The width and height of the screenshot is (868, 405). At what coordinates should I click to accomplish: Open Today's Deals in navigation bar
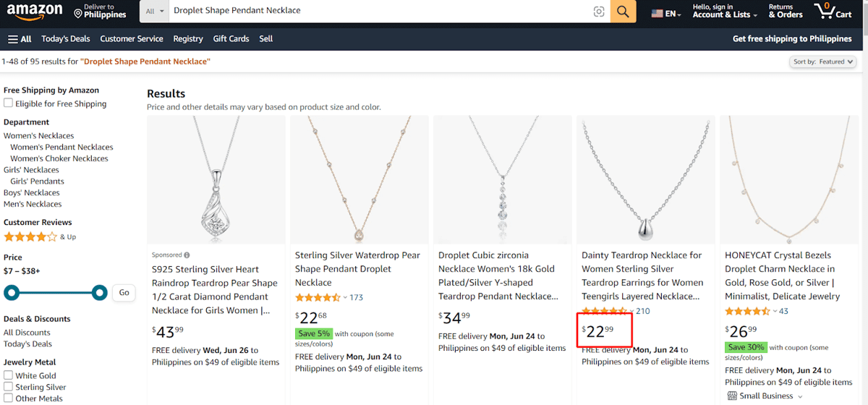click(x=66, y=39)
